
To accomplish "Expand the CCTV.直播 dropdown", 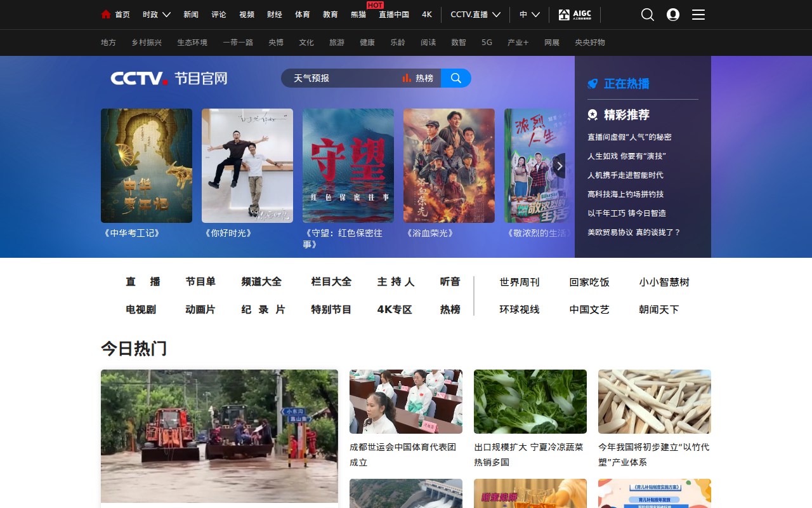I will tap(476, 15).
